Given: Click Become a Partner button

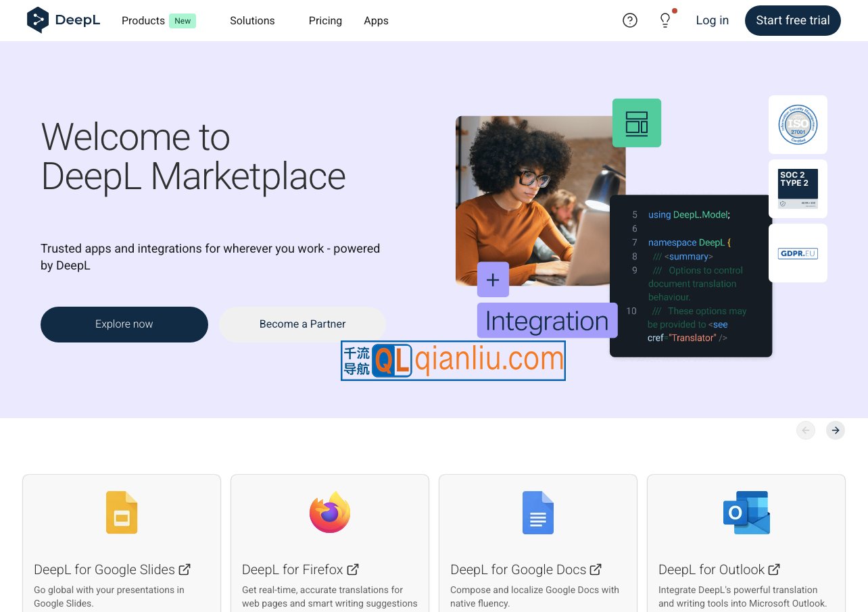Looking at the screenshot, I should (x=302, y=324).
